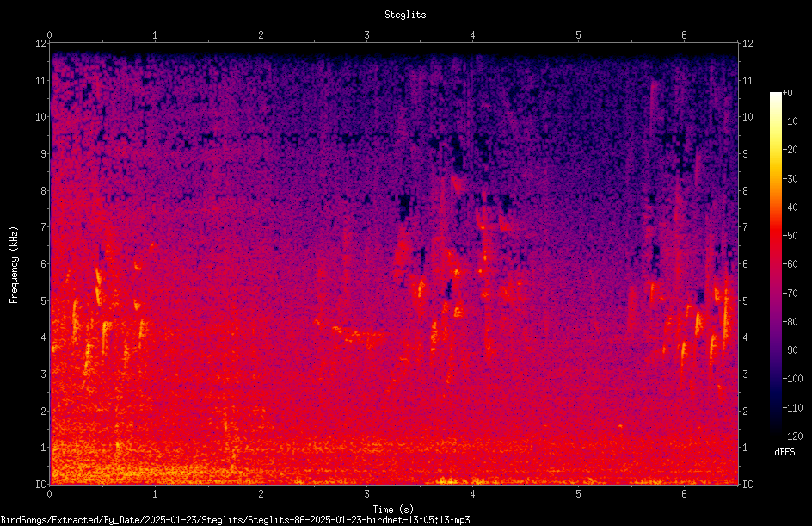Click the Steglits title text
The image size is (812, 526).
(405, 15)
